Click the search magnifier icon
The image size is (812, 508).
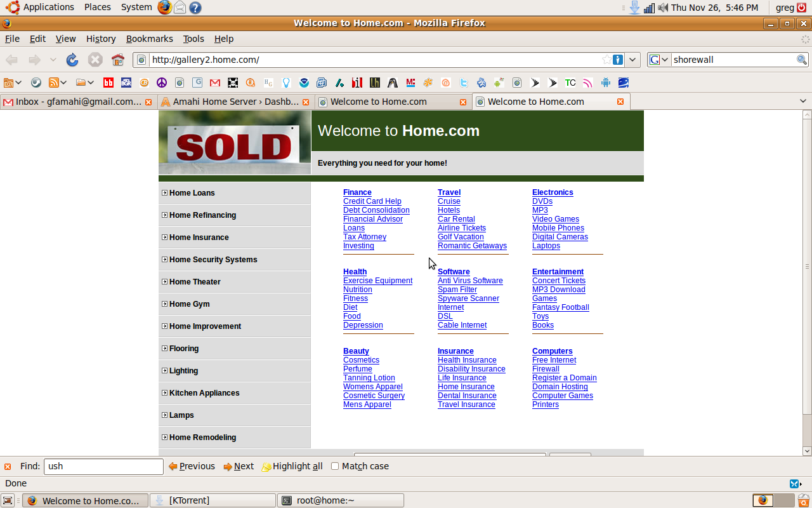point(802,60)
